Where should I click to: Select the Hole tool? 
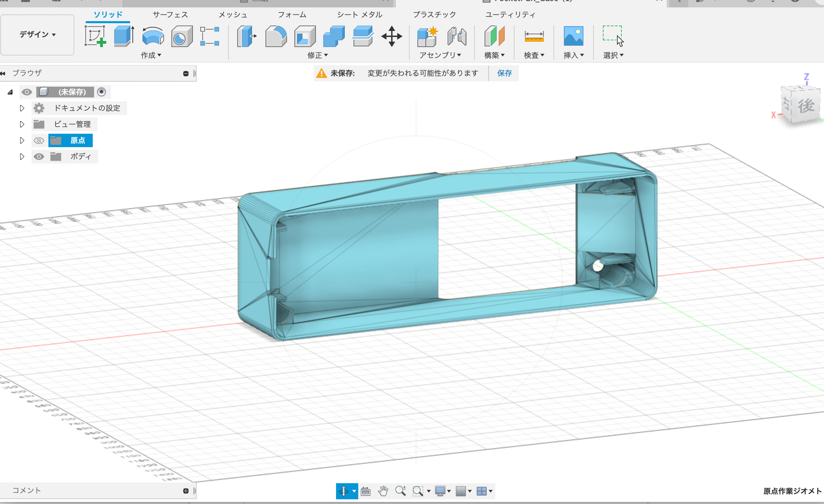(x=182, y=36)
